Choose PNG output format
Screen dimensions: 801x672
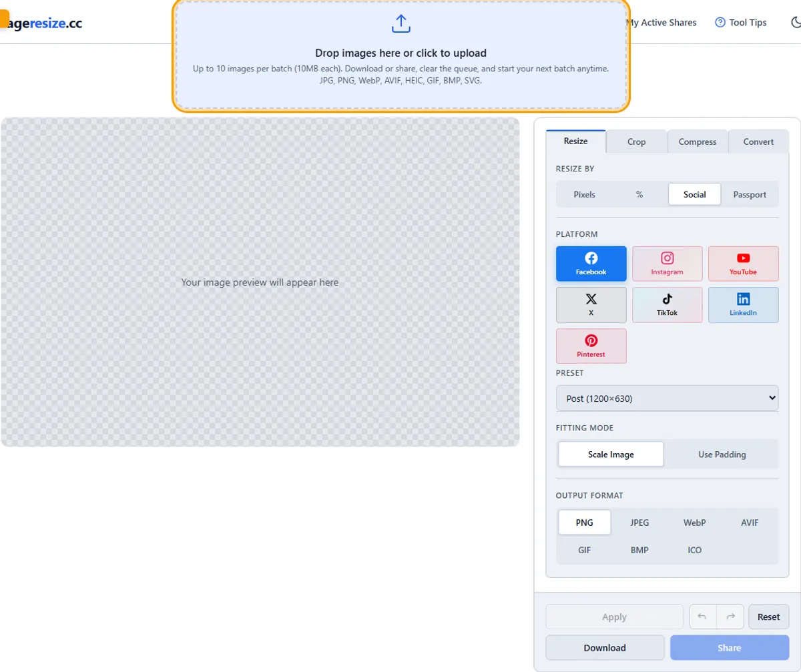(x=585, y=523)
